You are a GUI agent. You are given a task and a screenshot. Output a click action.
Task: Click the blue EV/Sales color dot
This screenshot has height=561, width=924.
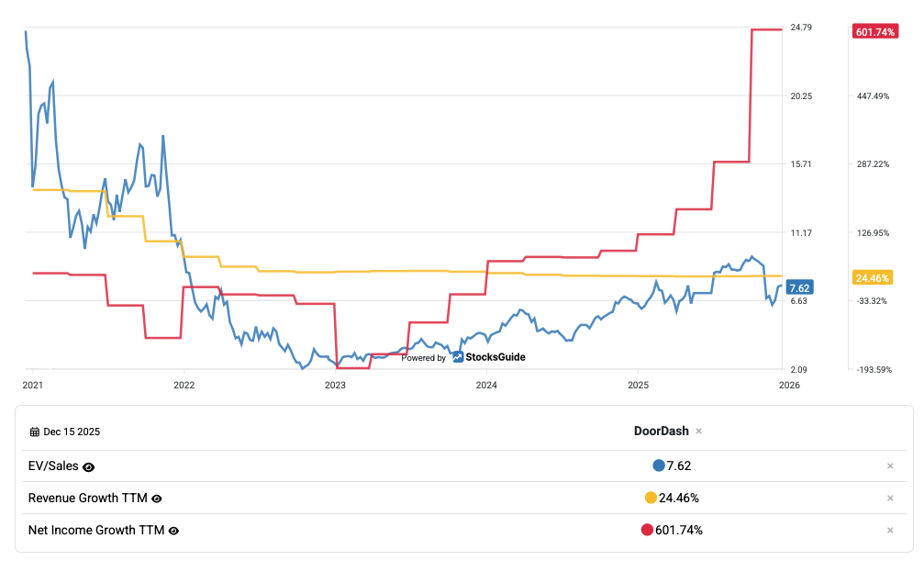pyautogui.click(x=659, y=466)
